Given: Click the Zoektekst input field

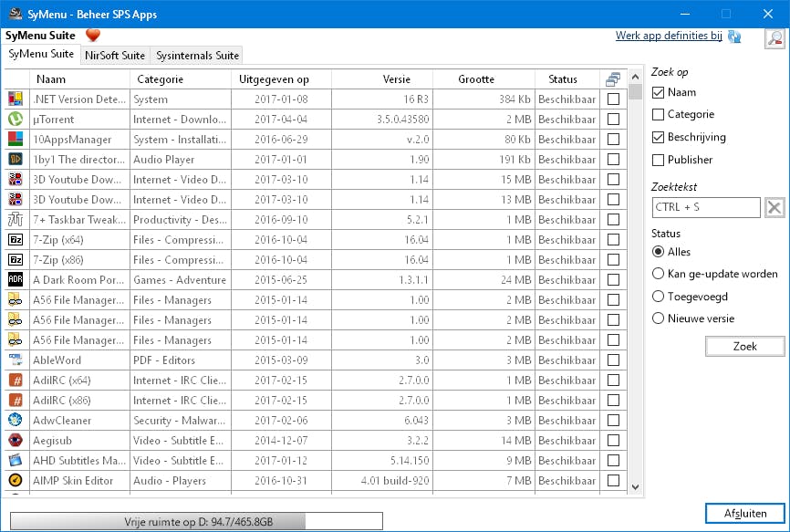Looking at the screenshot, I should [706, 207].
